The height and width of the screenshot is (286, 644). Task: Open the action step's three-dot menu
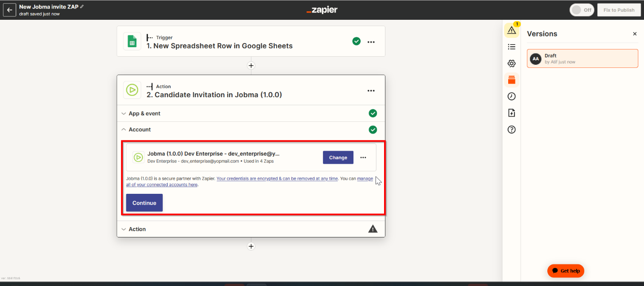[371, 91]
